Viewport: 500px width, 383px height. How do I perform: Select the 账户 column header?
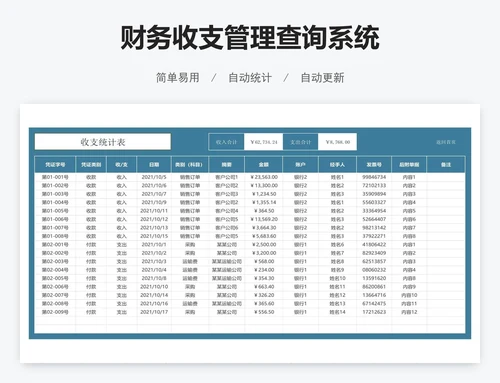point(300,164)
